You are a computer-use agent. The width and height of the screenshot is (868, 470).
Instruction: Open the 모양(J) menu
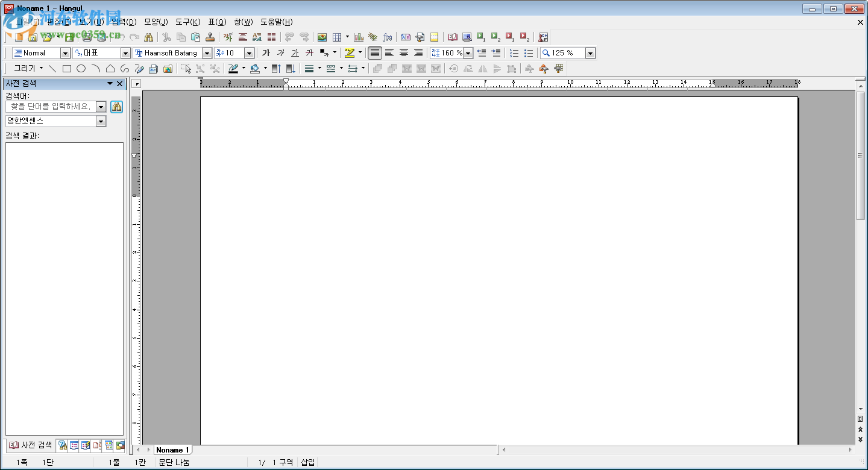[156, 22]
